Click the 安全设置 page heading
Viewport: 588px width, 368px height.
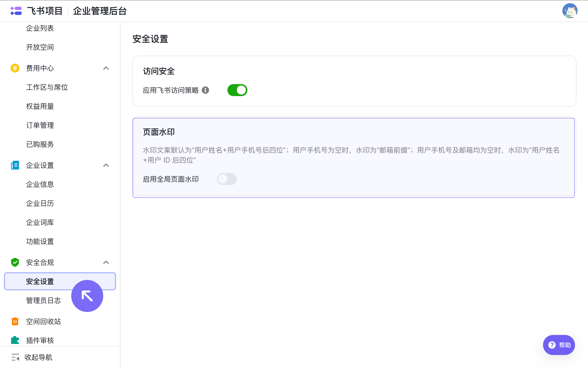[x=150, y=39]
